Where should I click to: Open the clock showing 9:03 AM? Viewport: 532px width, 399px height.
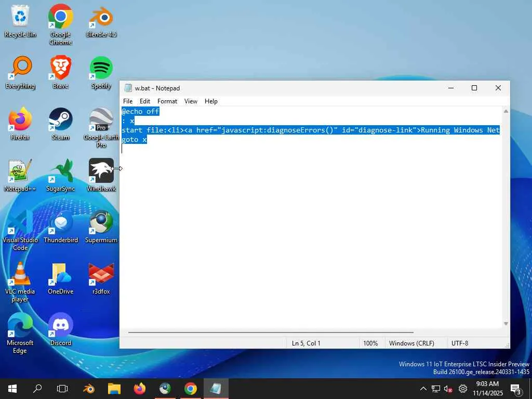coord(487,389)
